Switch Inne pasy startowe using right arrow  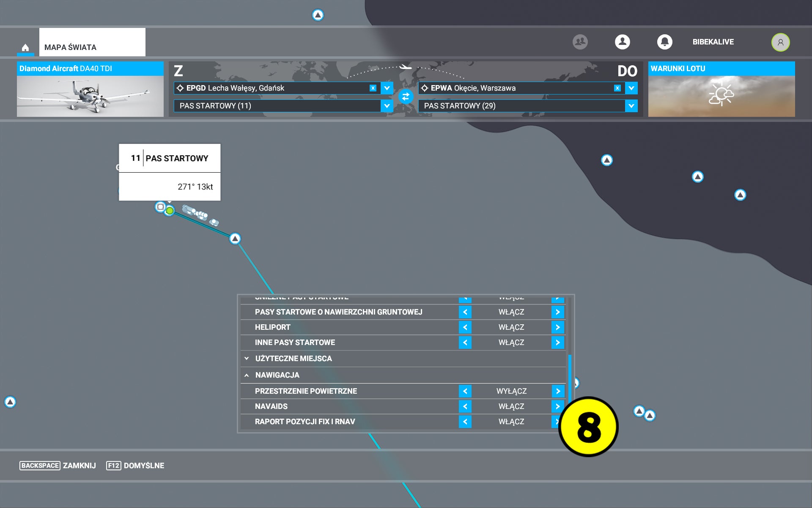coord(557,342)
